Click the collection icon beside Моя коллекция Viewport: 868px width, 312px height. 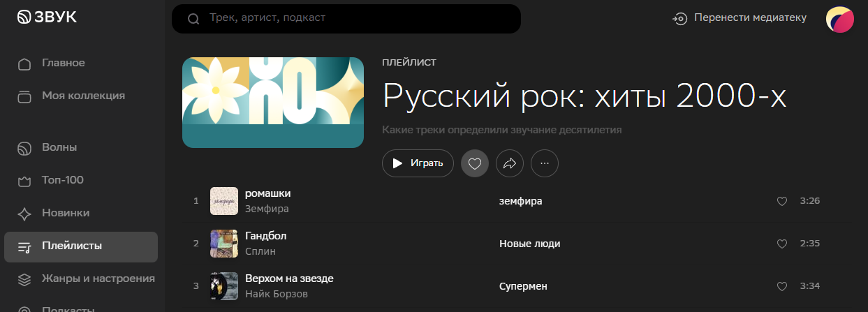coord(24,96)
